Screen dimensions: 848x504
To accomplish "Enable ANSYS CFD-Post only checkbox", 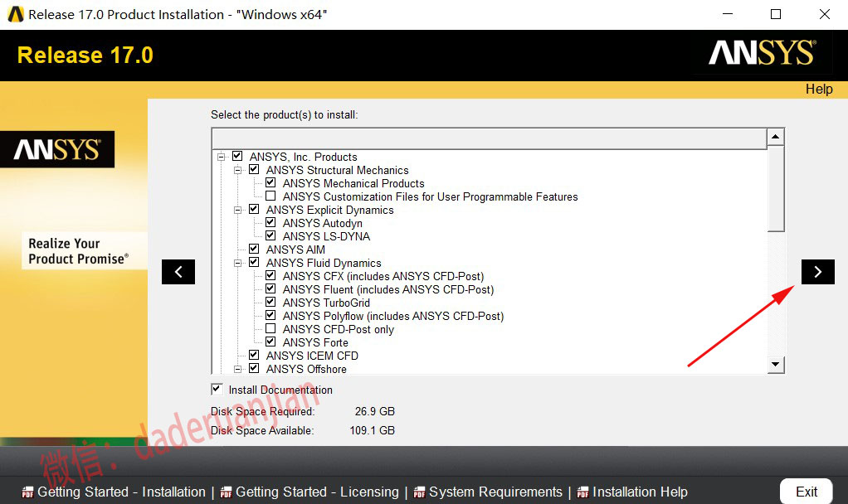I will [x=271, y=328].
